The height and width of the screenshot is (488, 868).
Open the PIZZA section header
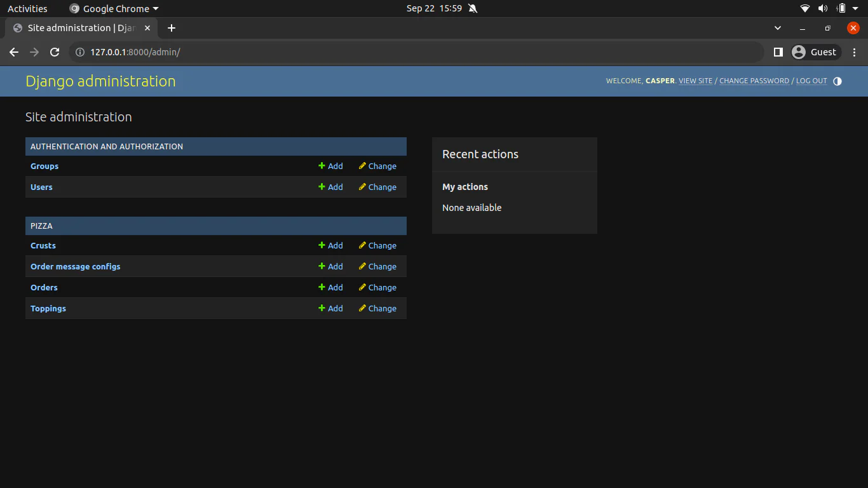pyautogui.click(x=41, y=226)
